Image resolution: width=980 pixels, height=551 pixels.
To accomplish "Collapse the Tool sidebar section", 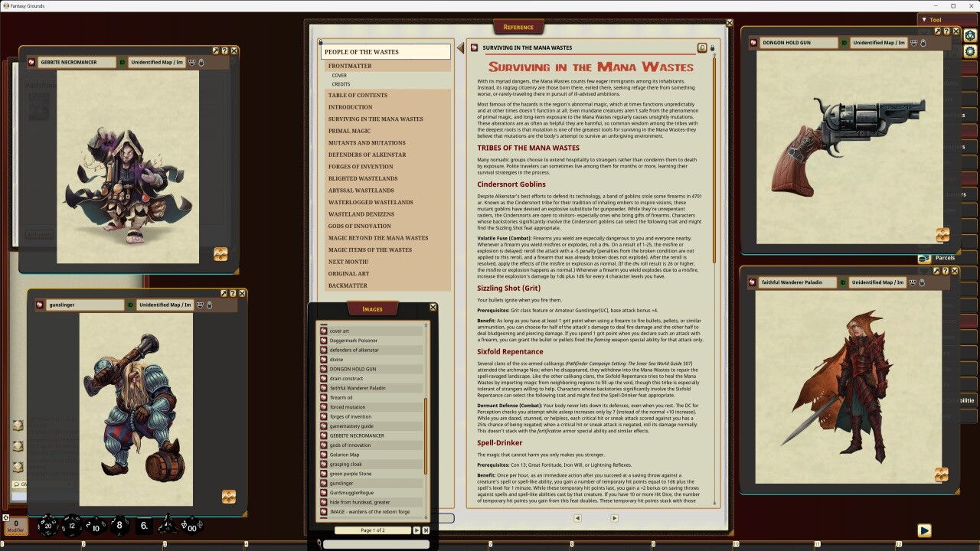I will [x=924, y=20].
